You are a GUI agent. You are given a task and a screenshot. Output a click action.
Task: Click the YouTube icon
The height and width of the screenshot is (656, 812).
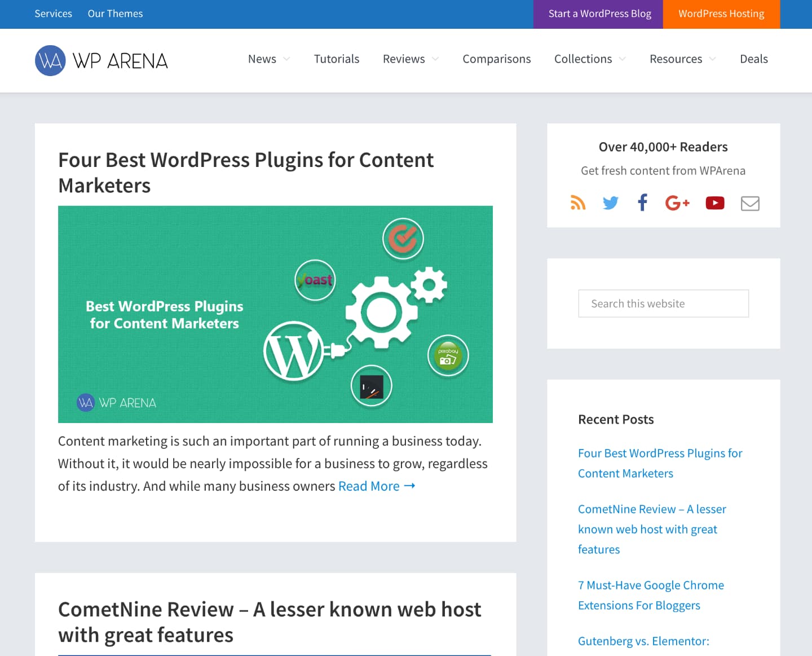pos(714,203)
